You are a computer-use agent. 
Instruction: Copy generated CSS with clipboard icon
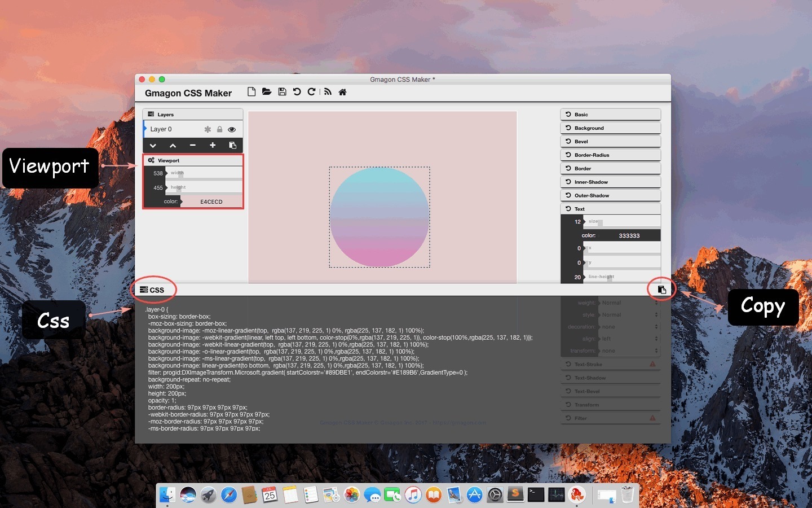[x=662, y=290]
